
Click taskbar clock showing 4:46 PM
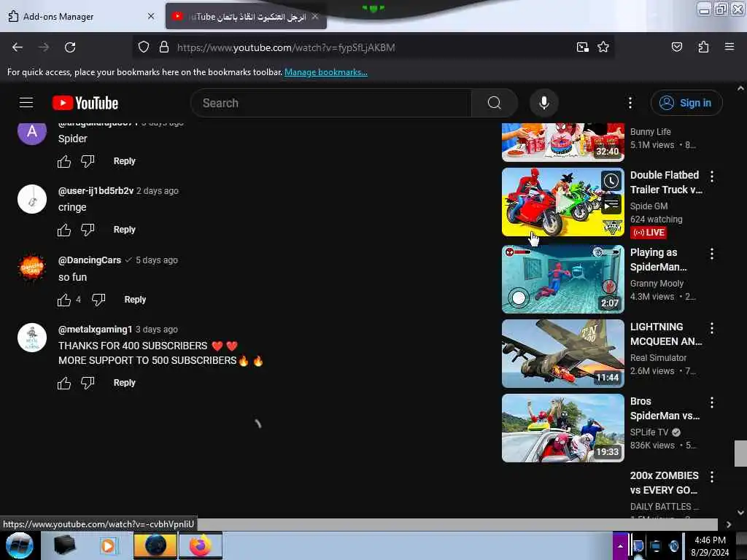pos(710,545)
